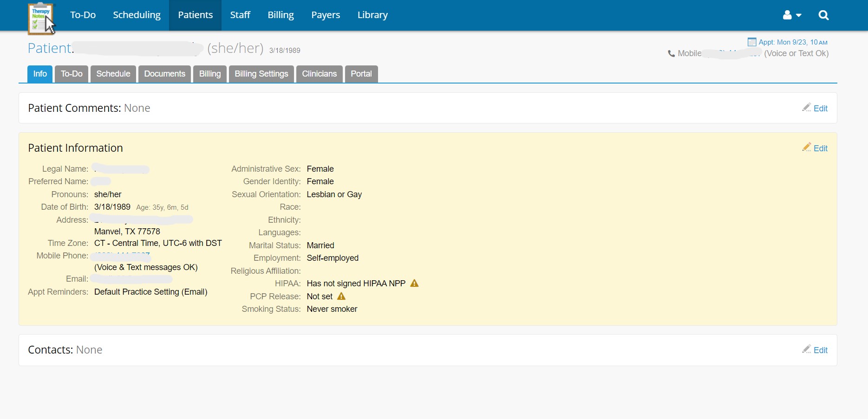Go to Scheduling in the top navigation
Image resolution: width=868 pixels, height=419 pixels.
click(137, 15)
